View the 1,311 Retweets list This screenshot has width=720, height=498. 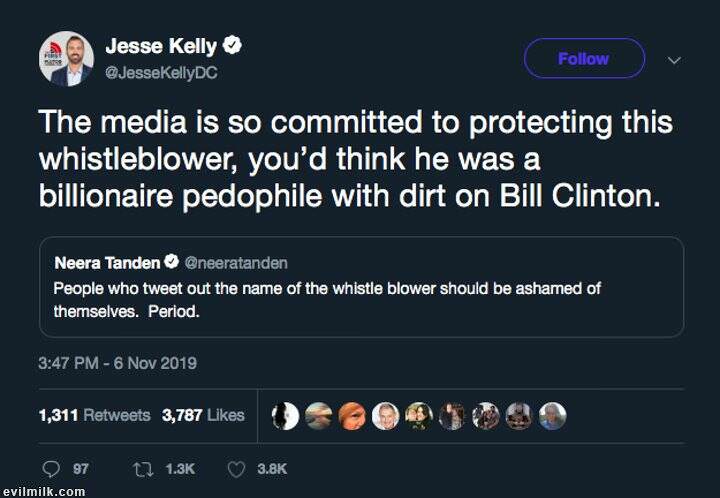coord(94,415)
